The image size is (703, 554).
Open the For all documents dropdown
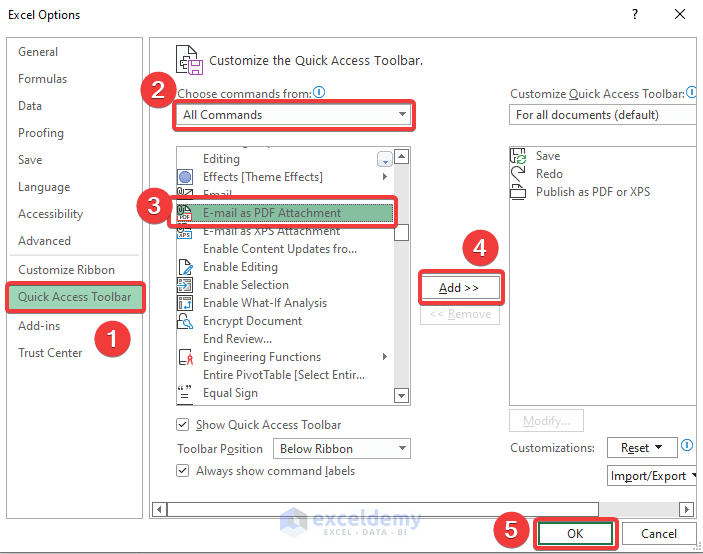[x=603, y=115]
